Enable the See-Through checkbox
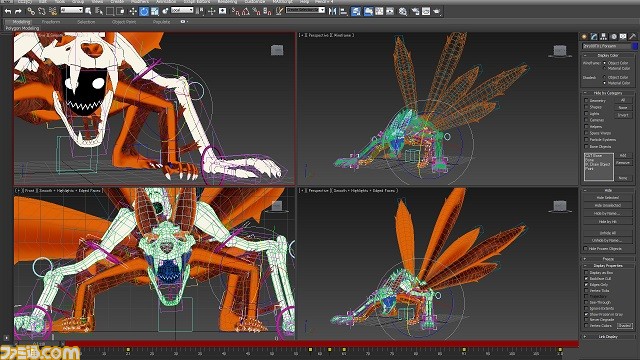Image resolution: width=640 pixels, height=360 pixels. tap(587, 302)
